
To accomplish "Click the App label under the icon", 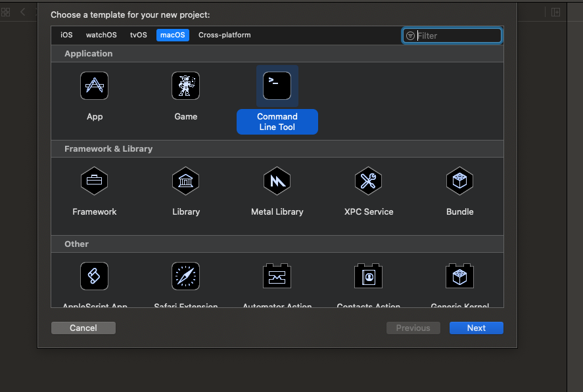I will coord(95,117).
